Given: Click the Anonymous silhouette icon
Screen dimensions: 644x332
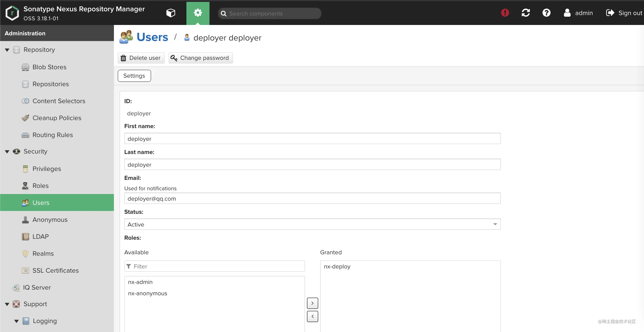Looking at the screenshot, I should (25, 219).
